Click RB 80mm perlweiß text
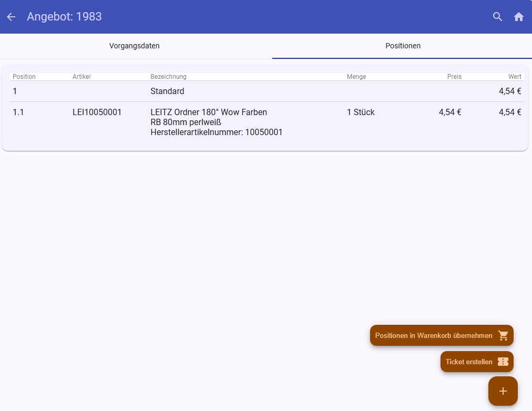This screenshot has width=532, height=411. (186, 122)
